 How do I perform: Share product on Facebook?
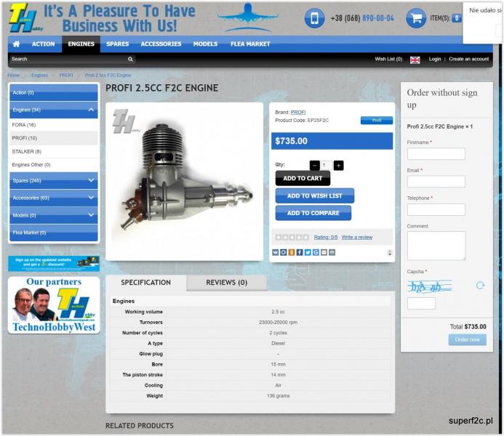click(x=300, y=252)
